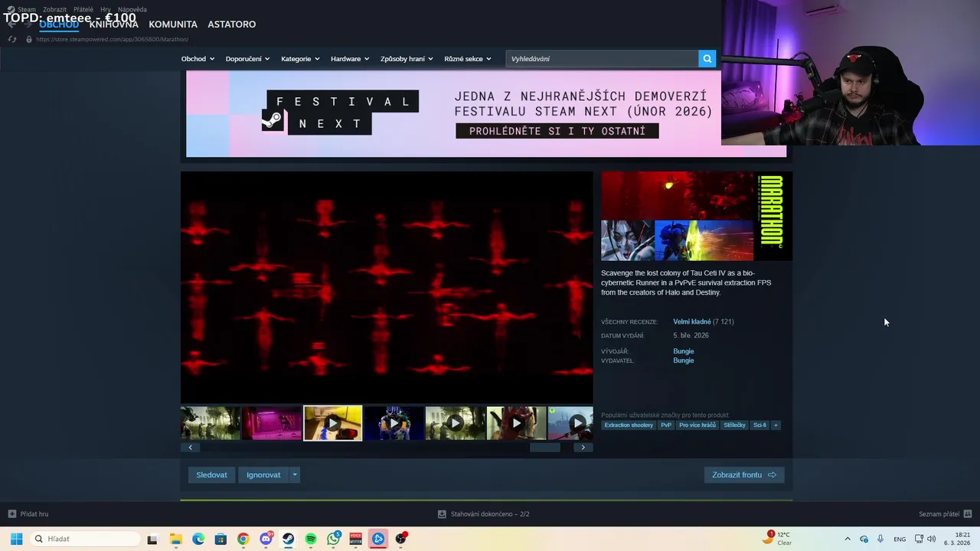
Task: Expand the Doporučení dropdown
Action: (x=247, y=59)
